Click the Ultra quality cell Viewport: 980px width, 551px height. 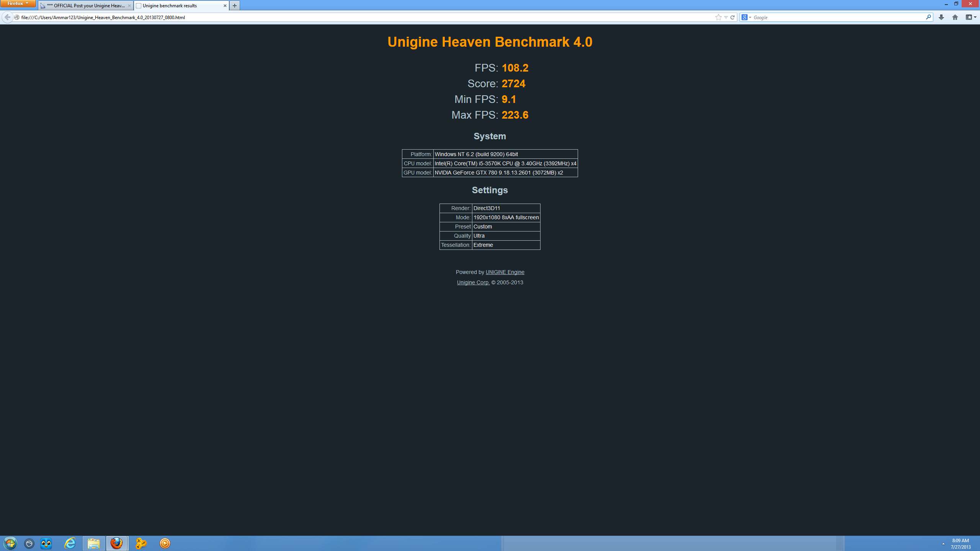coord(506,236)
